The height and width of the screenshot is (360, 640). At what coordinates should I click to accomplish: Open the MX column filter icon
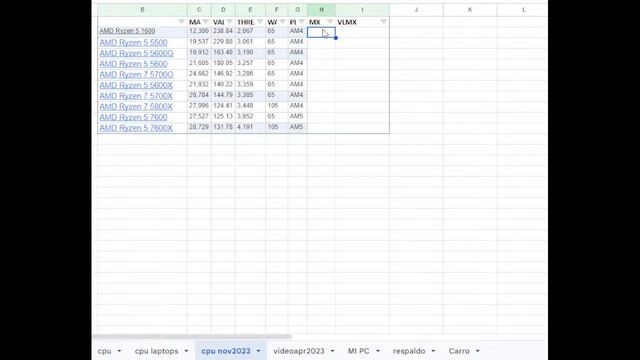(329, 22)
